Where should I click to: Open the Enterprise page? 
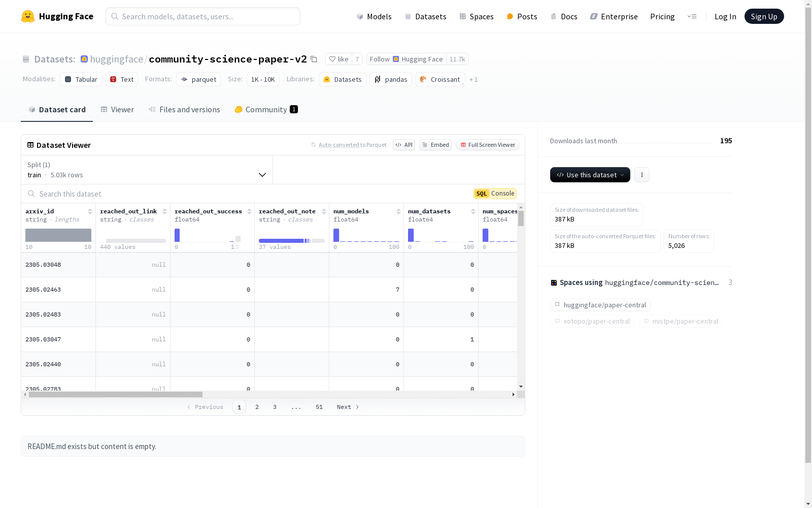click(614, 16)
